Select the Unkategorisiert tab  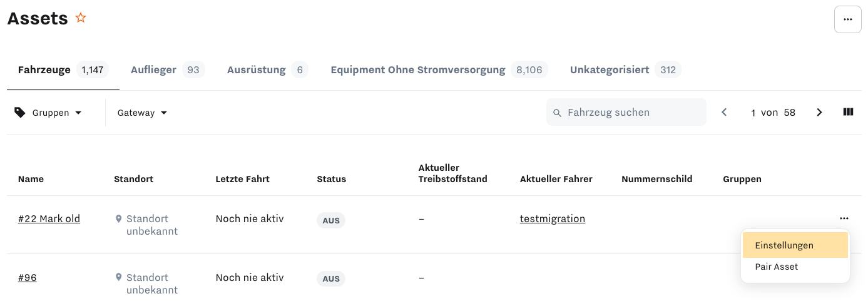coord(625,69)
